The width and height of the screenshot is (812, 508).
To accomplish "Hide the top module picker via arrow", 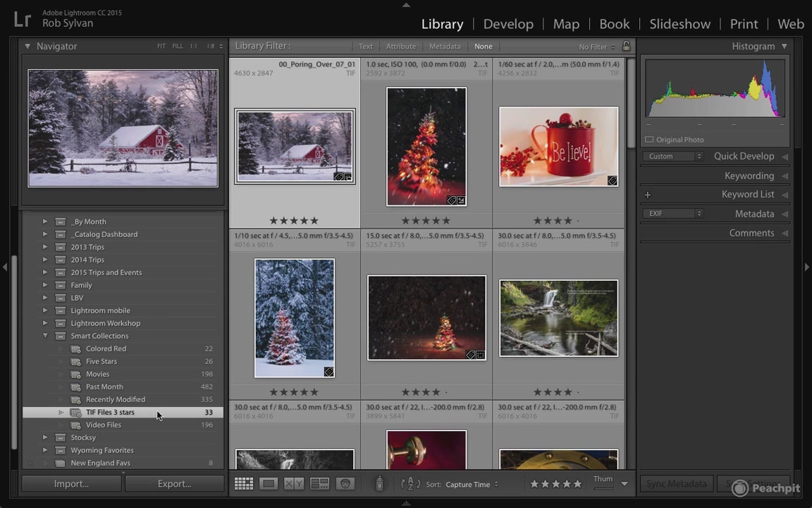I will (x=406, y=4).
